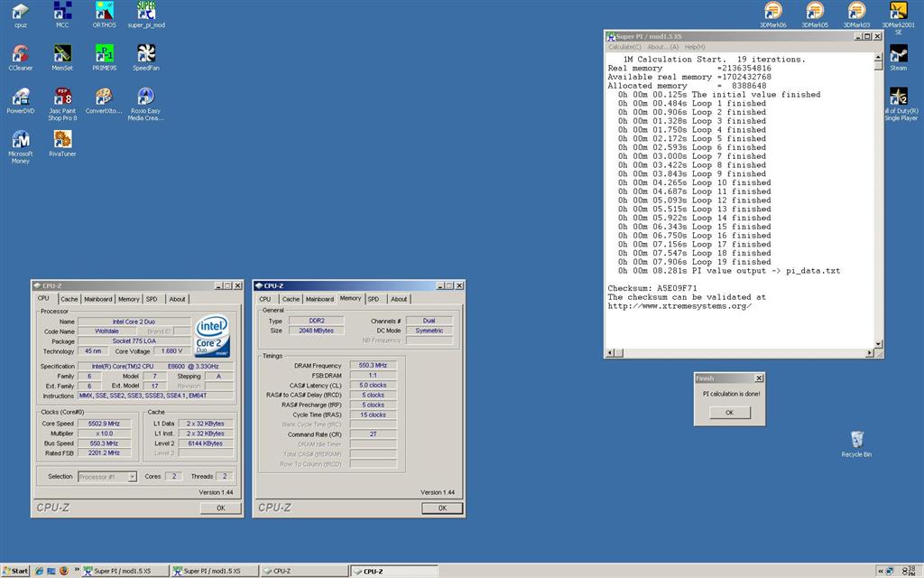Switch to CPU tab in CPU-Z memory timings window
This screenshot has height=578, width=924.
265,299
